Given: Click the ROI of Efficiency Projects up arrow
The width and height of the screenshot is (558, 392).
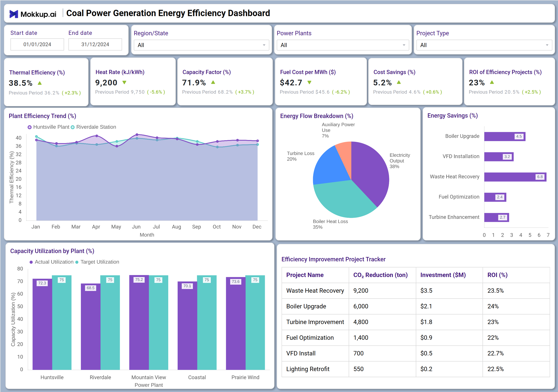Looking at the screenshot, I should [x=492, y=82].
